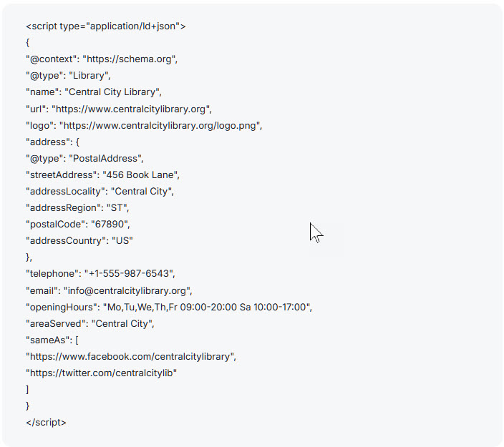This screenshot has width=504, height=447.
Task: Click the Twitter centralcitylib URL
Action: point(101,373)
